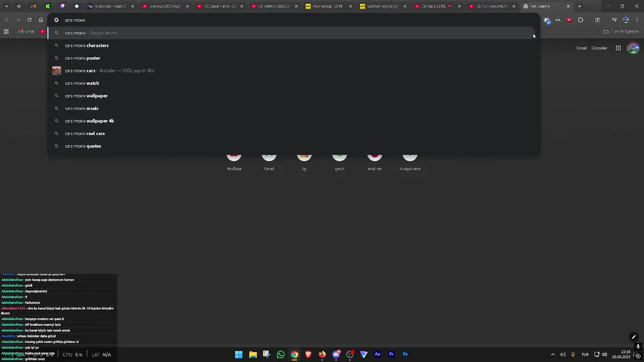The image size is (644, 362).
Task: Open File Explorer from taskbar
Action: click(x=253, y=354)
